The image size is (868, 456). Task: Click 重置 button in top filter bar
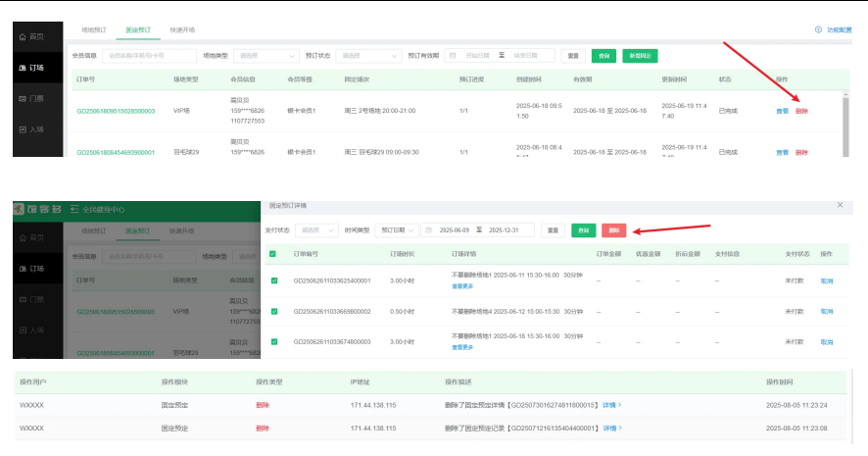coord(573,56)
